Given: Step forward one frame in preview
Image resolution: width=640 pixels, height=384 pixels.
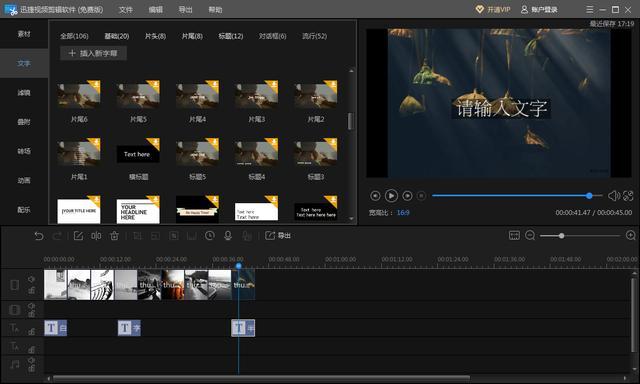Looking at the screenshot, I should click(x=407, y=196).
